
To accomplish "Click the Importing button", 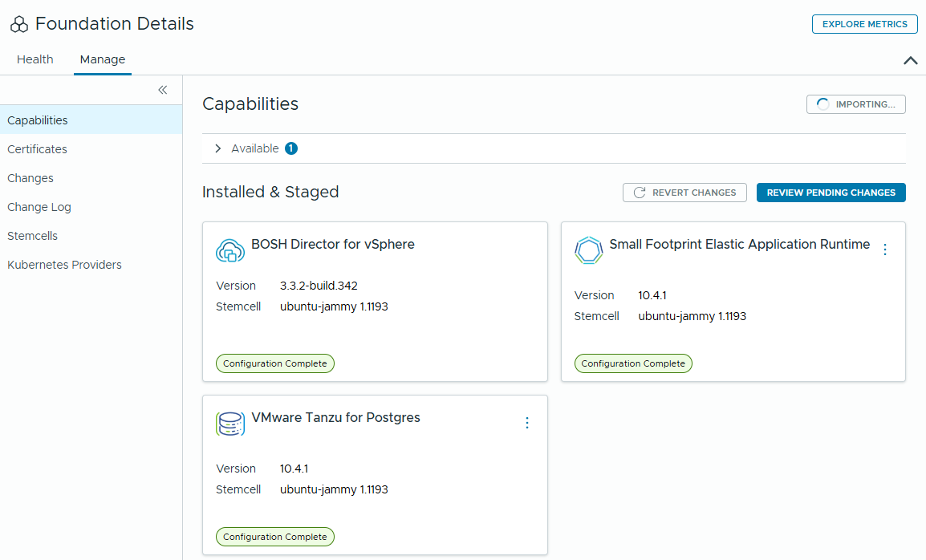I will [x=855, y=104].
